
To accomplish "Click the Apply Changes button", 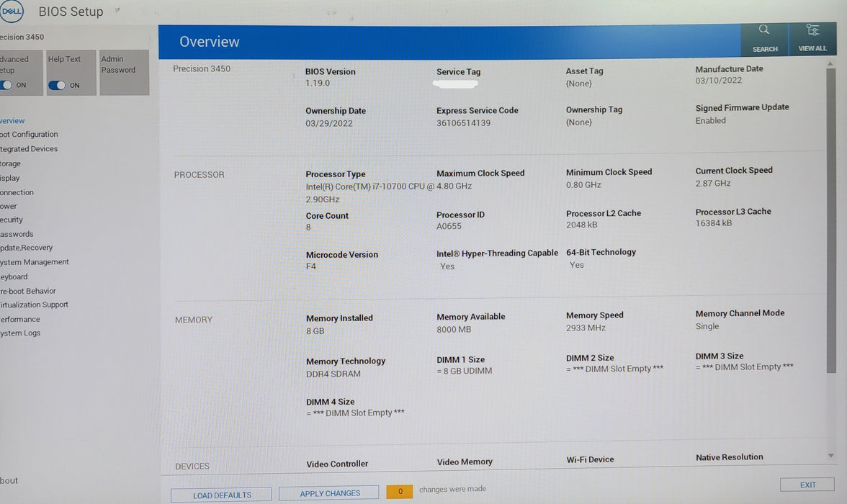I will (330, 492).
